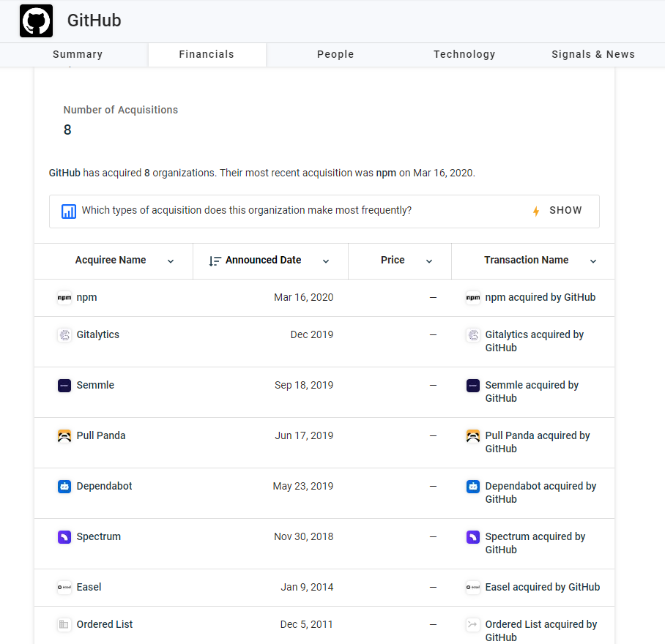
Task: Click the bar chart insights icon
Action: [69, 211]
